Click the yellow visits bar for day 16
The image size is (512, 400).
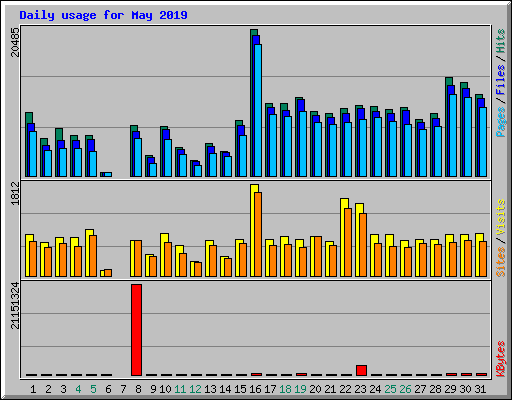tap(254, 230)
